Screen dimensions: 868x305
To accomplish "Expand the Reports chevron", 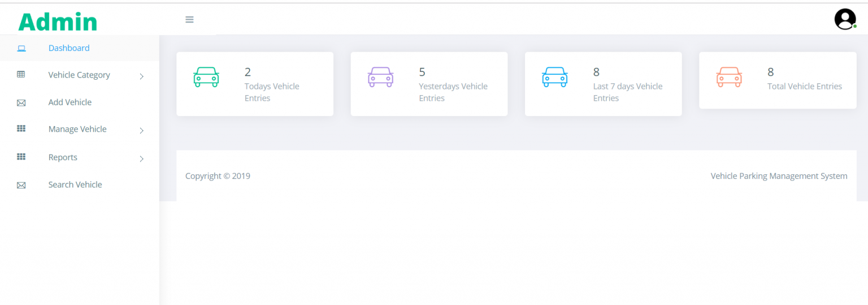I will coord(141,158).
